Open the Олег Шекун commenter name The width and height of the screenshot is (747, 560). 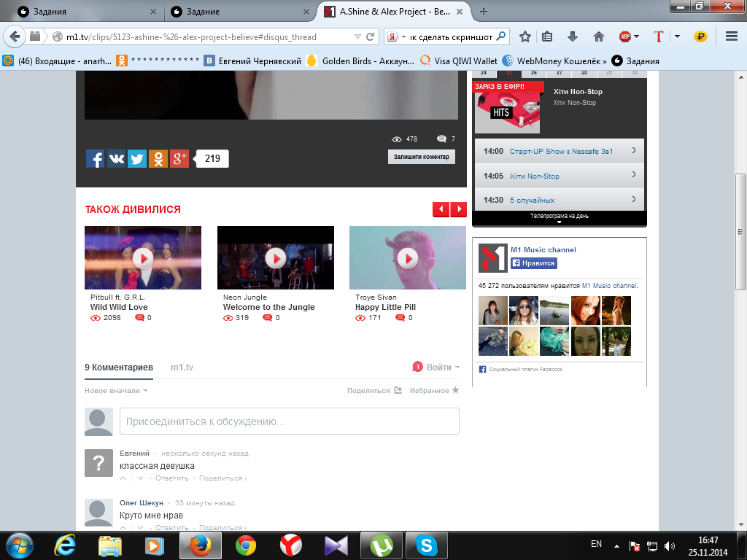[141, 503]
